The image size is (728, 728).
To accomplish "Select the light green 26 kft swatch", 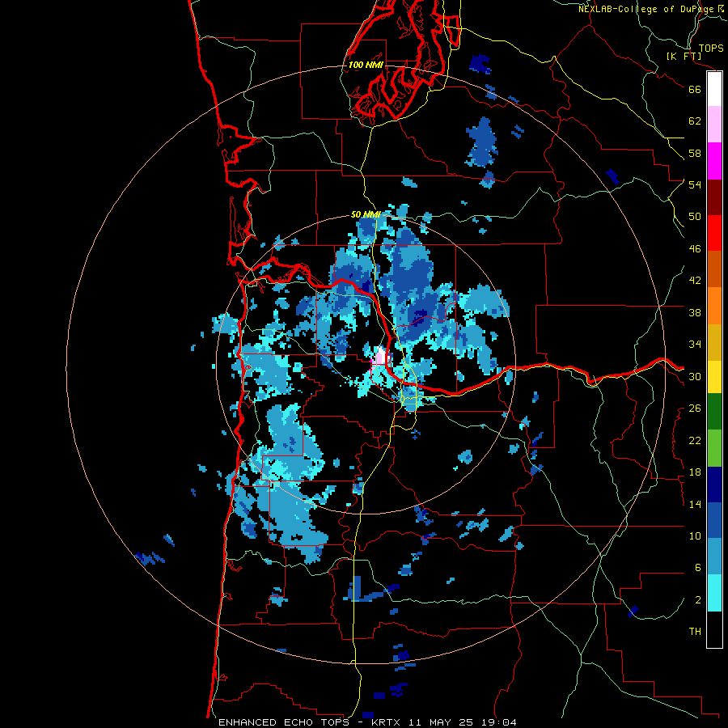I will click(714, 448).
